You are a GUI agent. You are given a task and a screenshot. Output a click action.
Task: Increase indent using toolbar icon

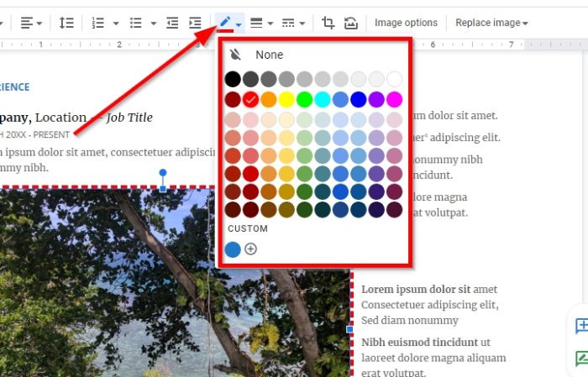coord(195,23)
